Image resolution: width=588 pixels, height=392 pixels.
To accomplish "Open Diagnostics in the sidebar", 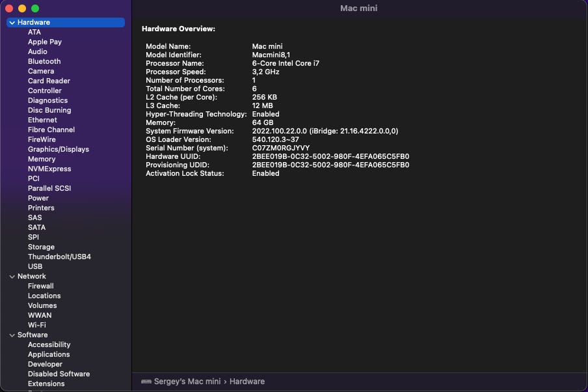I will point(47,101).
